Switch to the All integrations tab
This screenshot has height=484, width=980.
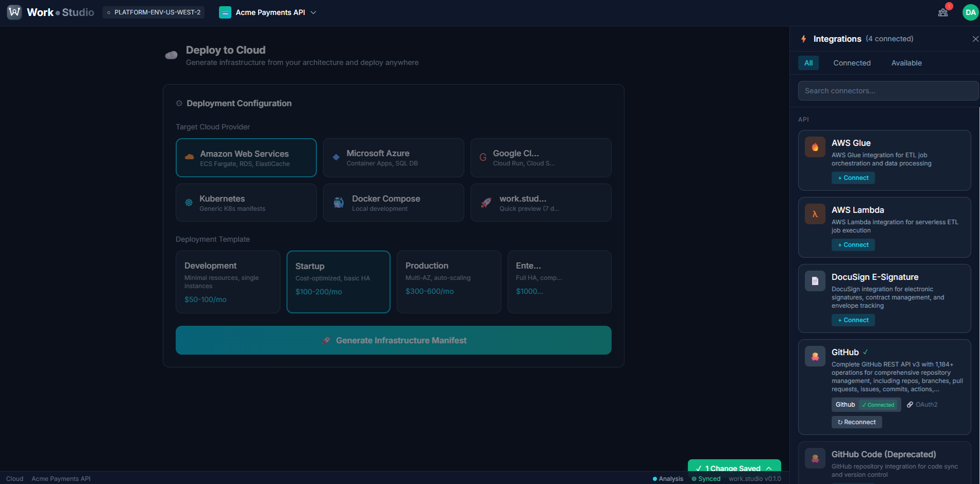point(808,63)
